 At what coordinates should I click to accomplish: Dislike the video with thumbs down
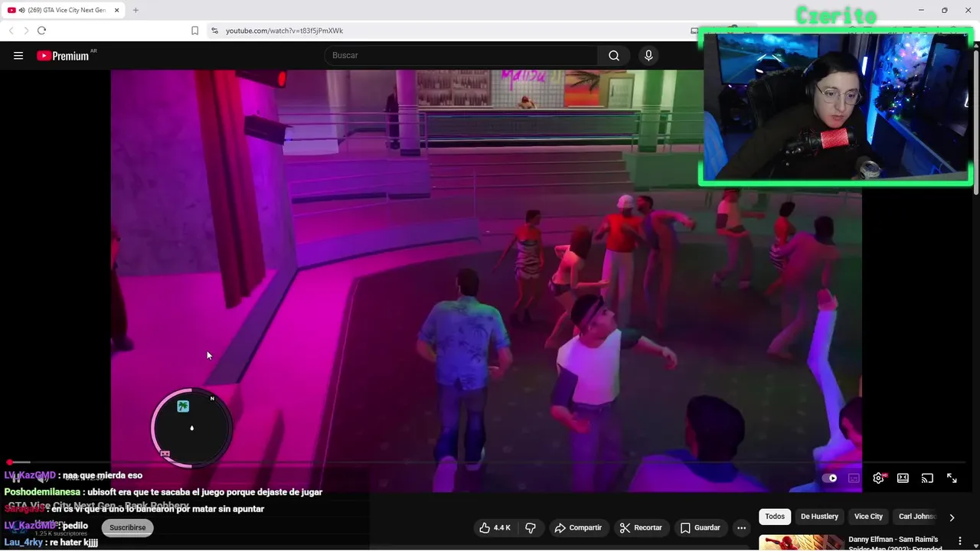(530, 528)
